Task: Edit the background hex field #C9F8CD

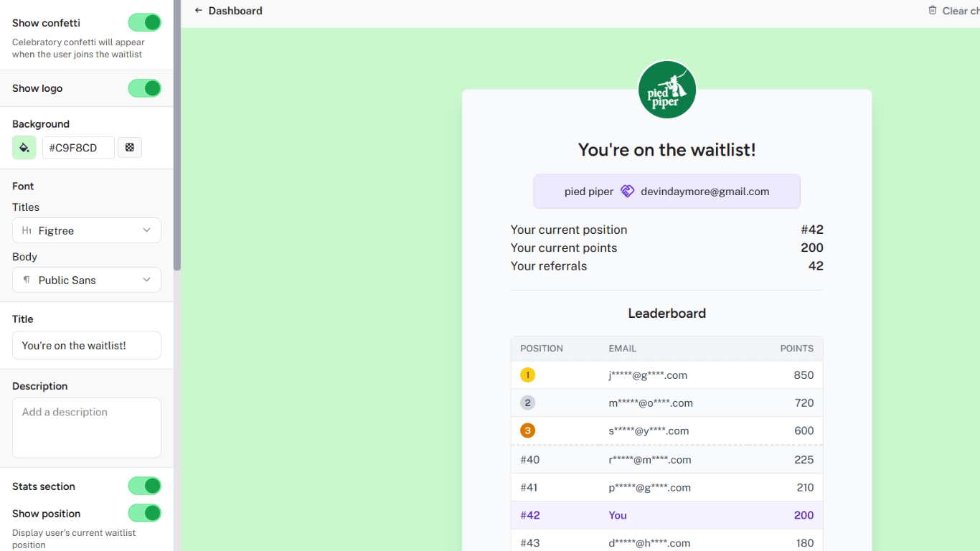Action: (x=78, y=148)
